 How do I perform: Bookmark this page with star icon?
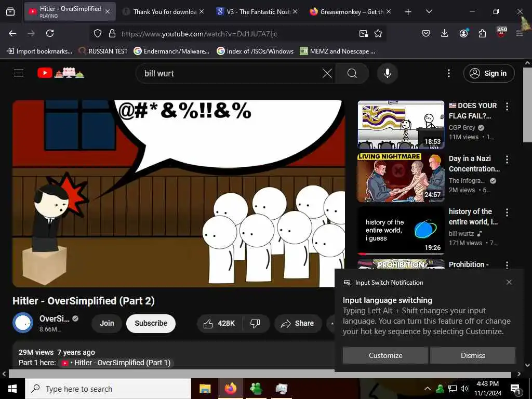click(x=378, y=33)
